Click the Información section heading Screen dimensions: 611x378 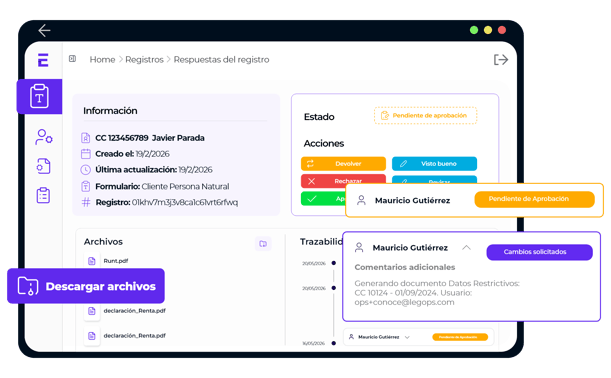pyautogui.click(x=110, y=111)
